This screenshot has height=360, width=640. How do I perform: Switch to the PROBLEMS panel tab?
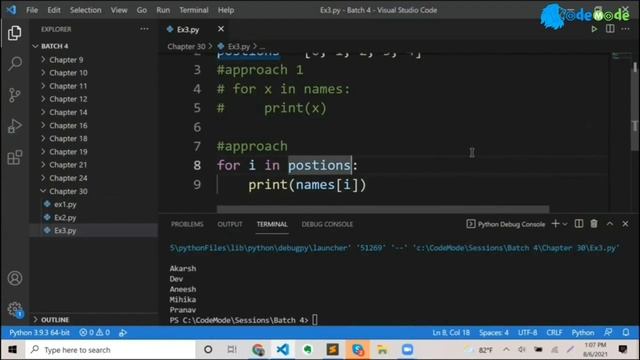click(187, 224)
